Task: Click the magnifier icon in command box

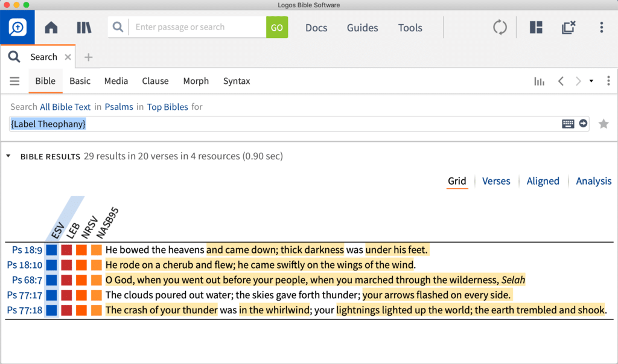Action: point(118,27)
